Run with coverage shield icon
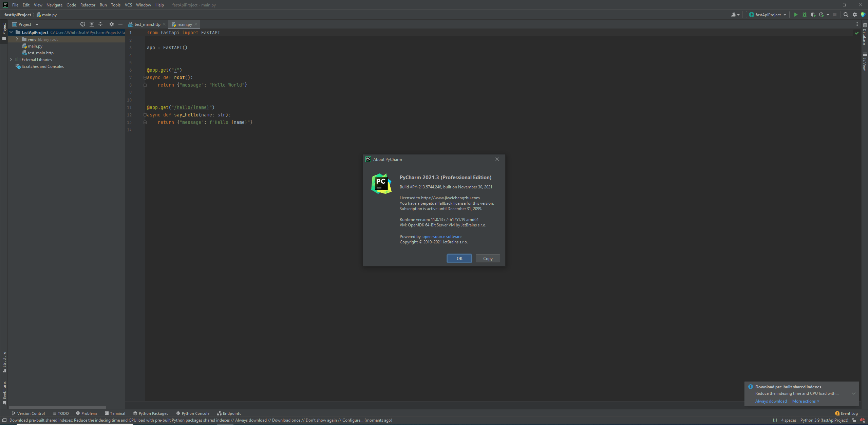This screenshot has height=425, width=868. point(813,15)
